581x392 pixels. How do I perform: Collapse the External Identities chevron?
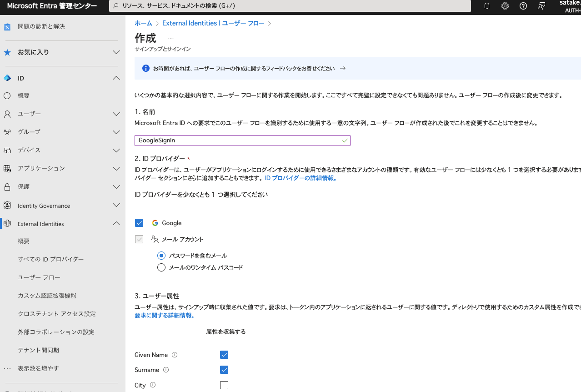pyautogui.click(x=116, y=224)
